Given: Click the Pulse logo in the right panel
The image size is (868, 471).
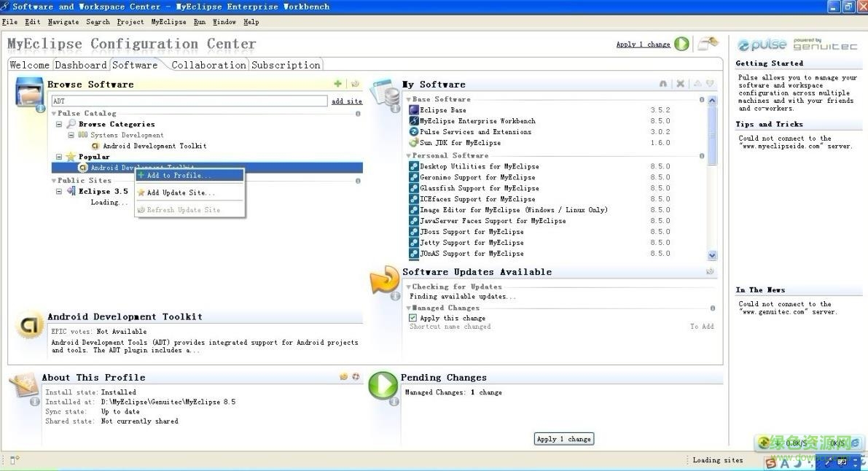Looking at the screenshot, I should (762, 44).
